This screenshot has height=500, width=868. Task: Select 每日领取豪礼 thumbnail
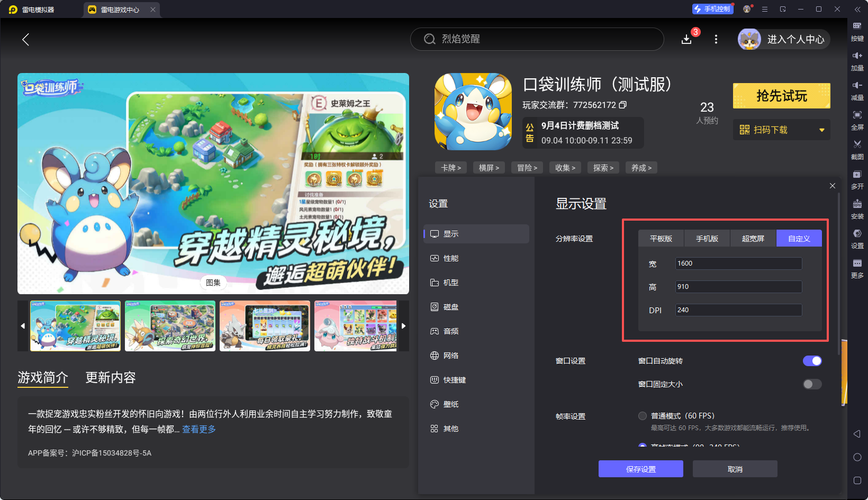pos(265,326)
